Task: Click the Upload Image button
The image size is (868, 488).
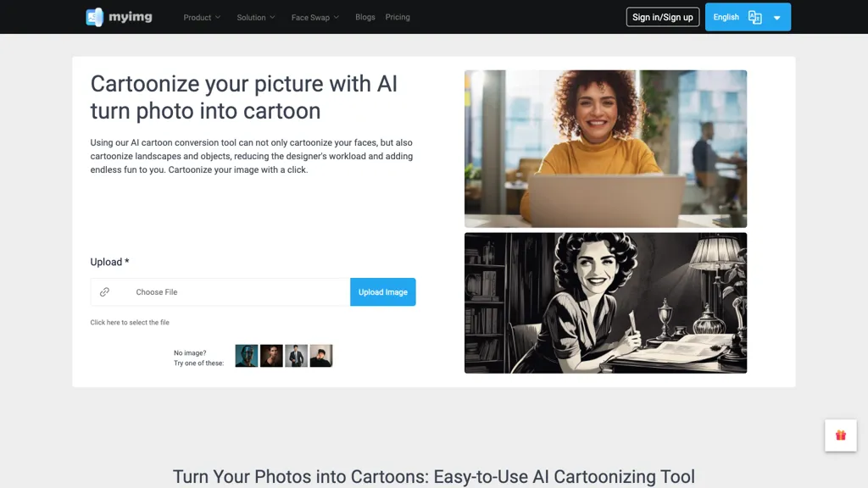Action: click(382, 292)
